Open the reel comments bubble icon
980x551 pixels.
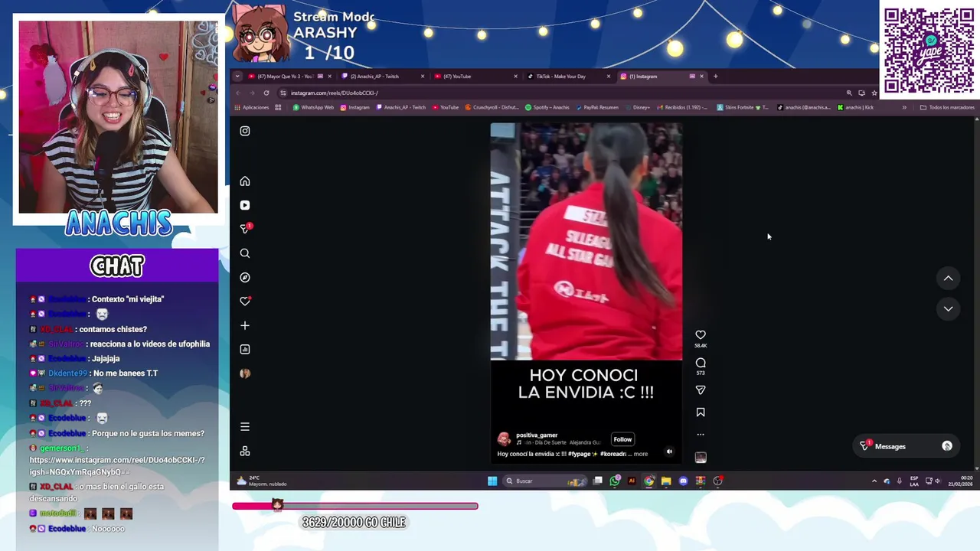[x=701, y=363]
